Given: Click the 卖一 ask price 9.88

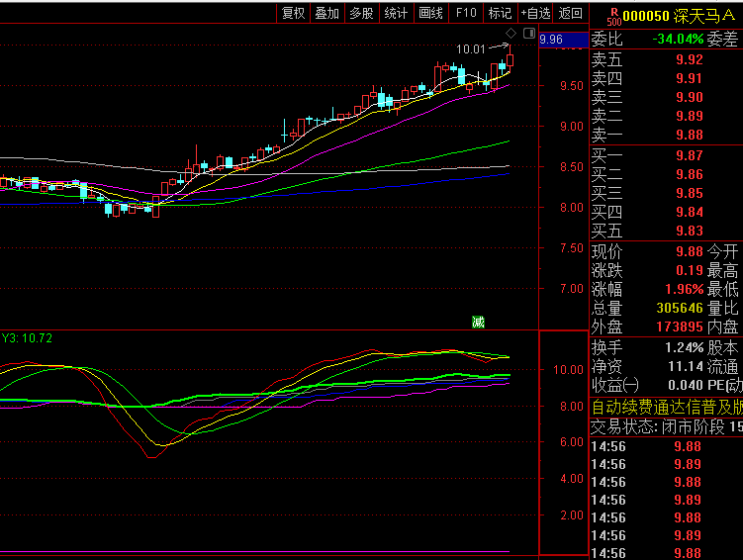Looking at the screenshot, I should pyautogui.click(x=689, y=135).
